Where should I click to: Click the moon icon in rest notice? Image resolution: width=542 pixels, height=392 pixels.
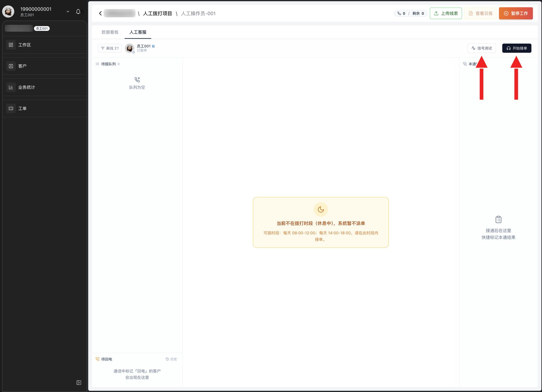321,209
